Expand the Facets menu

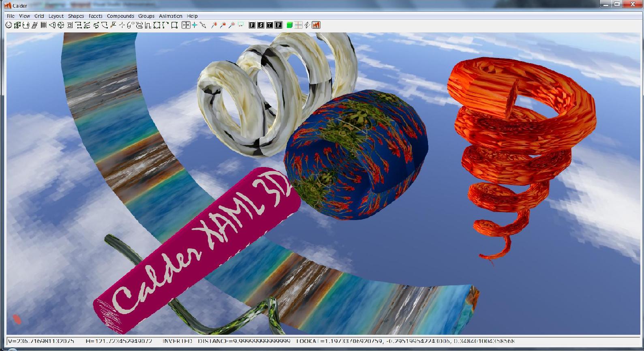coord(95,16)
